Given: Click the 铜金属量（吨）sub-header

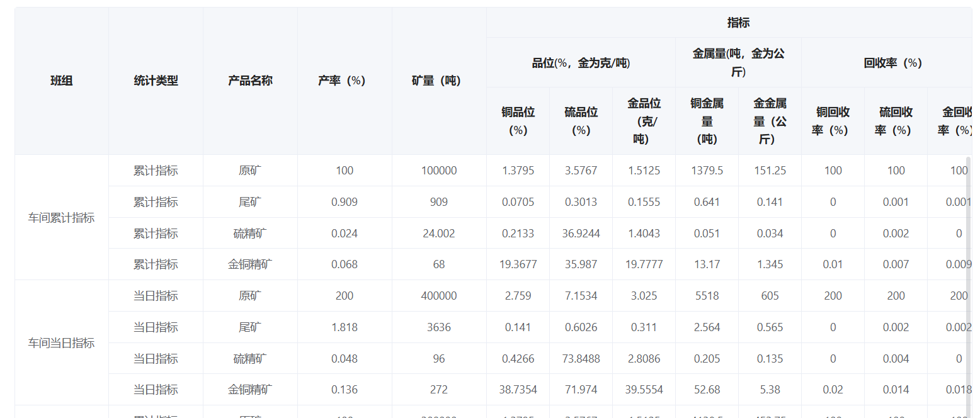Looking at the screenshot, I should (707, 121).
